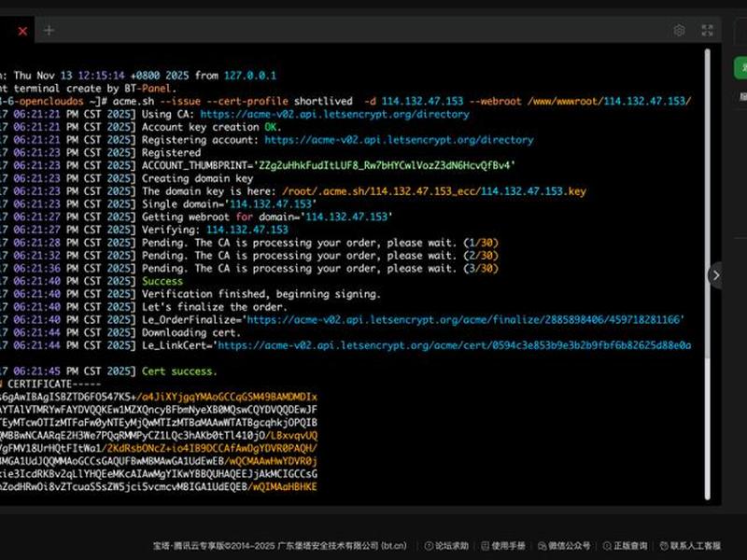Click "Verification finished, beginning signing." text

tap(261, 294)
